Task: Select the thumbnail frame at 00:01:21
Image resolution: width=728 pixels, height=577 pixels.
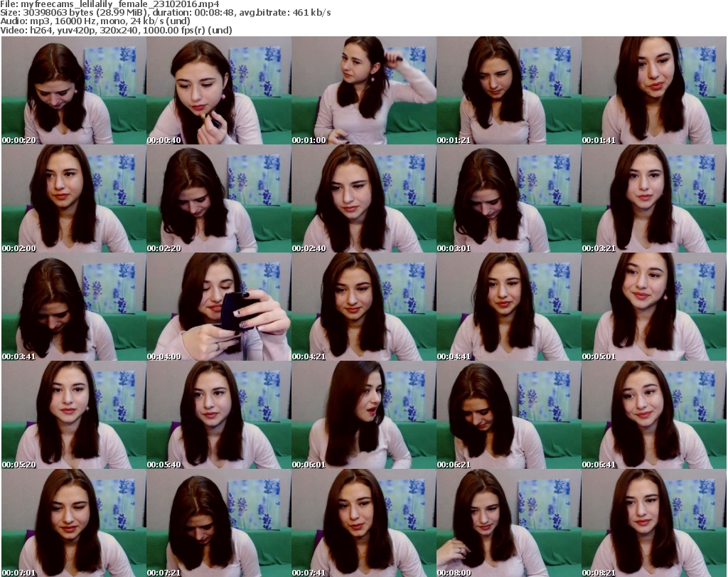Action: (509, 90)
